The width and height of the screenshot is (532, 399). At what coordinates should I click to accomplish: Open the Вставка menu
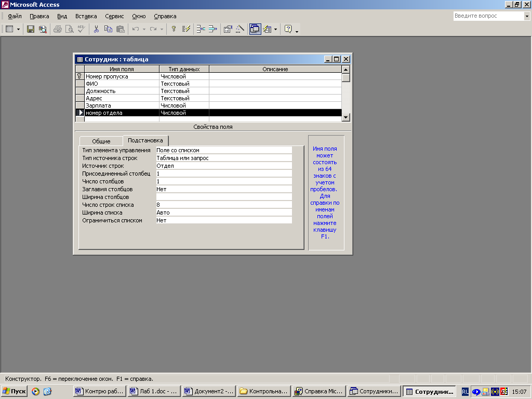[86, 16]
